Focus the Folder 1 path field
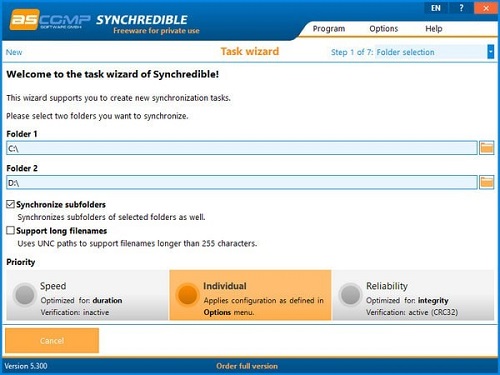 [x=242, y=148]
